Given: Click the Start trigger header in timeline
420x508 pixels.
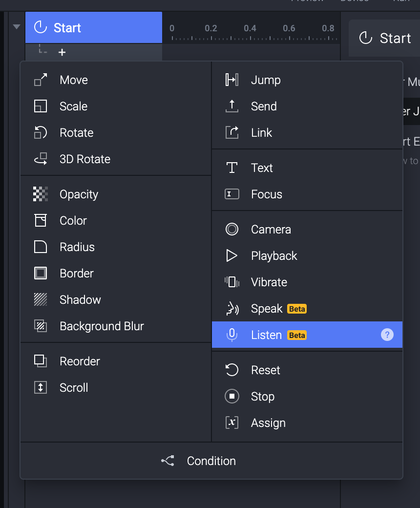Looking at the screenshot, I should click(x=94, y=28).
